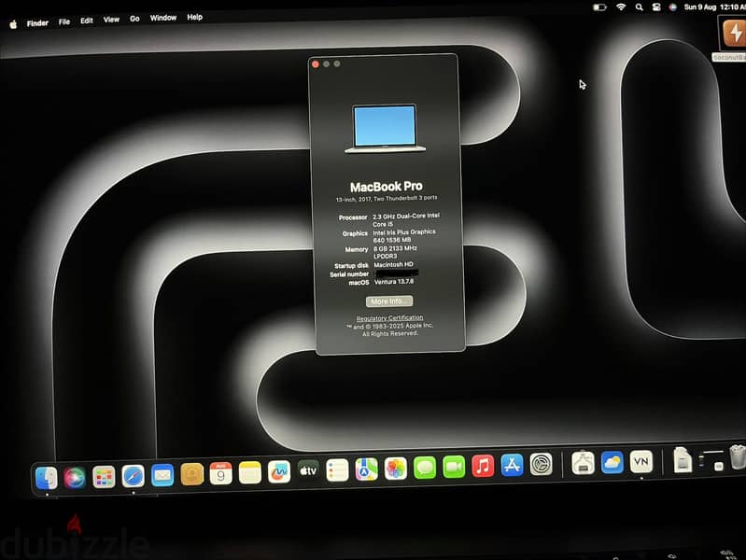746x560 pixels.
Task: Click 'Ventura 13.7.8' macOS version
Action: [x=394, y=282]
